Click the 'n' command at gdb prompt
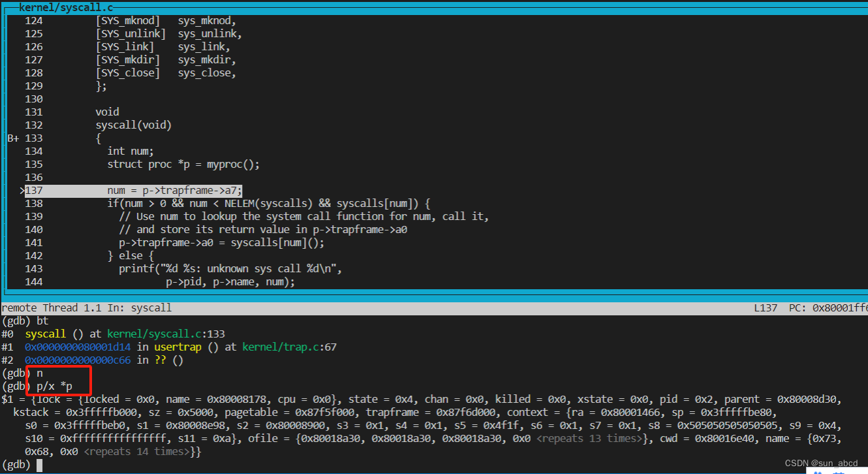This screenshot has height=474, width=868. tap(39, 373)
